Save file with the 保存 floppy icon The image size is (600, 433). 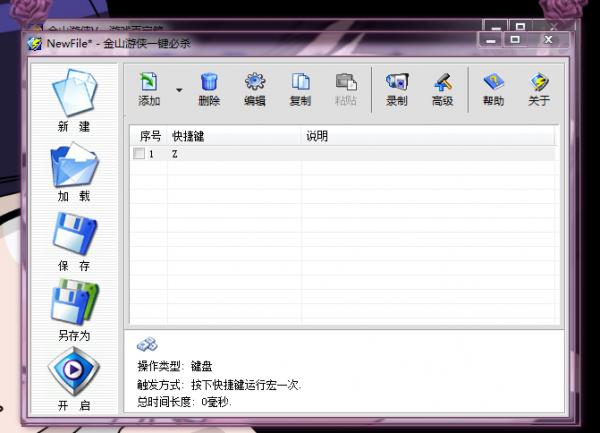click(x=74, y=234)
